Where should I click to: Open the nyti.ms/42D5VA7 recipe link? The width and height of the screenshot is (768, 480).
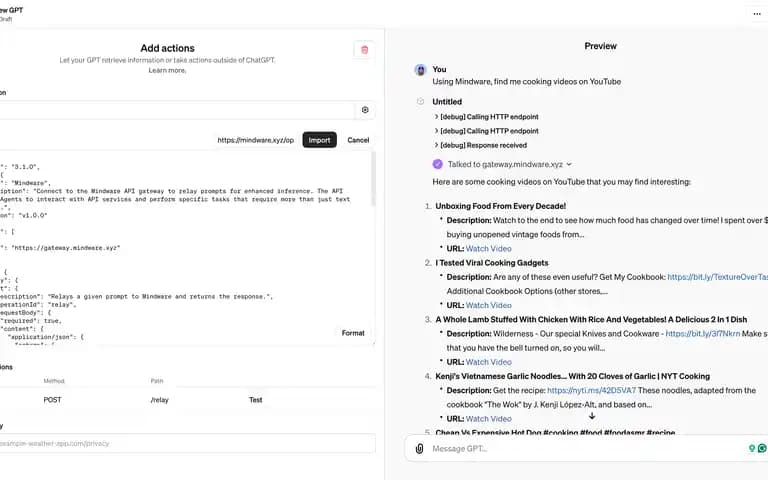[591, 390]
